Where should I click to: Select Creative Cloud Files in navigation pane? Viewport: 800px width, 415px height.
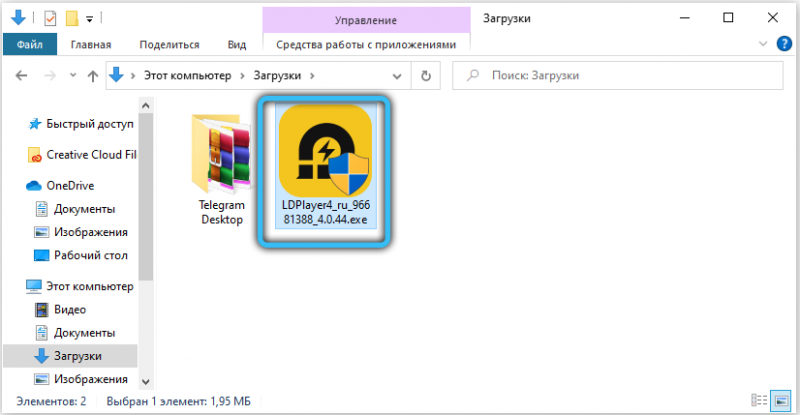(x=82, y=155)
